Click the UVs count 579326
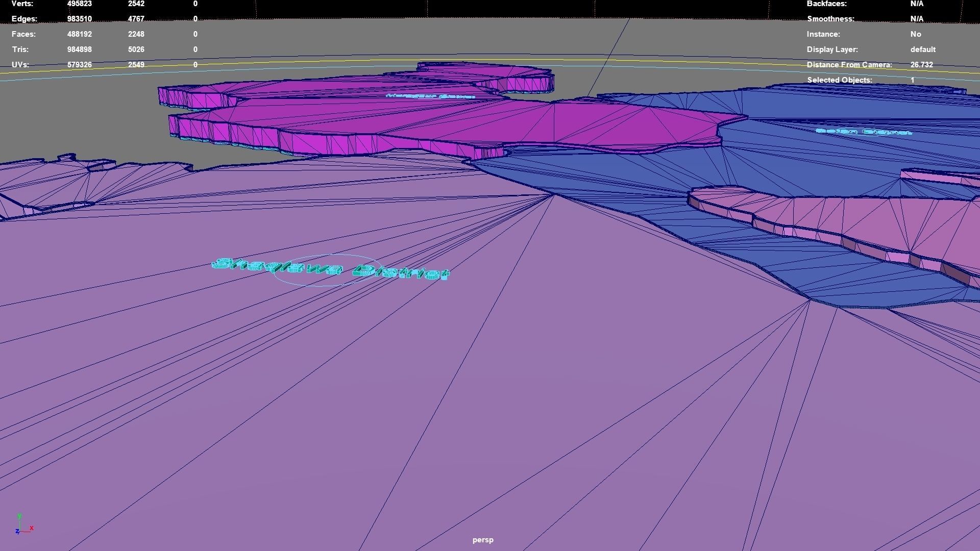The width and height of the screenshot is (980, 551). point(79,65)
